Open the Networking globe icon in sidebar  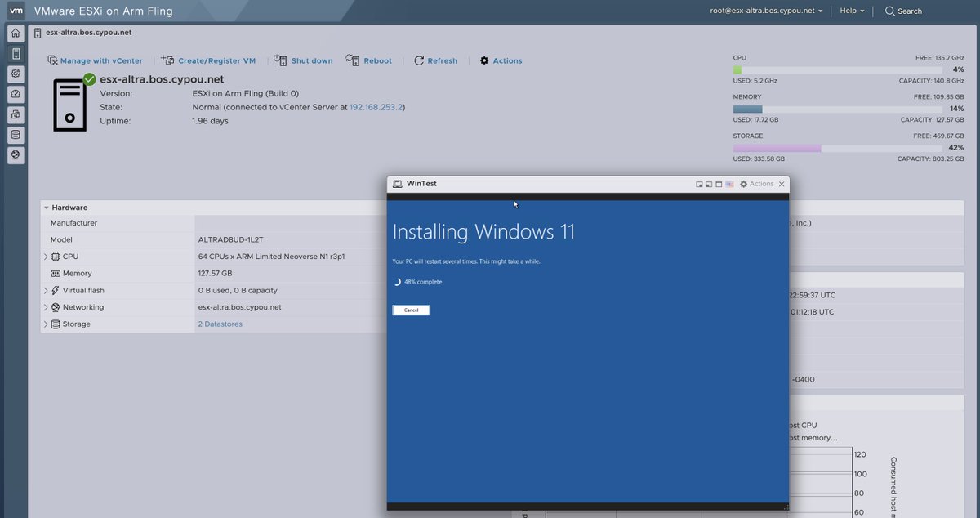(x=16, y=154)
